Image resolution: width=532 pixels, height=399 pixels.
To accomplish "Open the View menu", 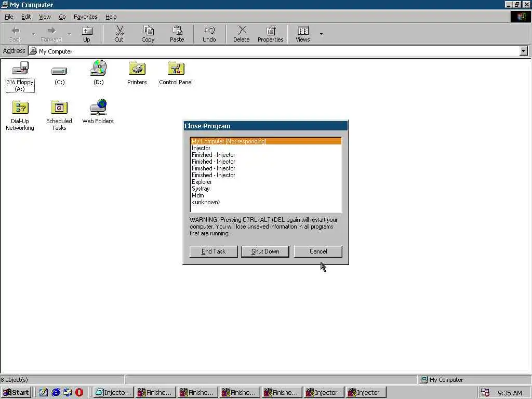I will 45,17.
